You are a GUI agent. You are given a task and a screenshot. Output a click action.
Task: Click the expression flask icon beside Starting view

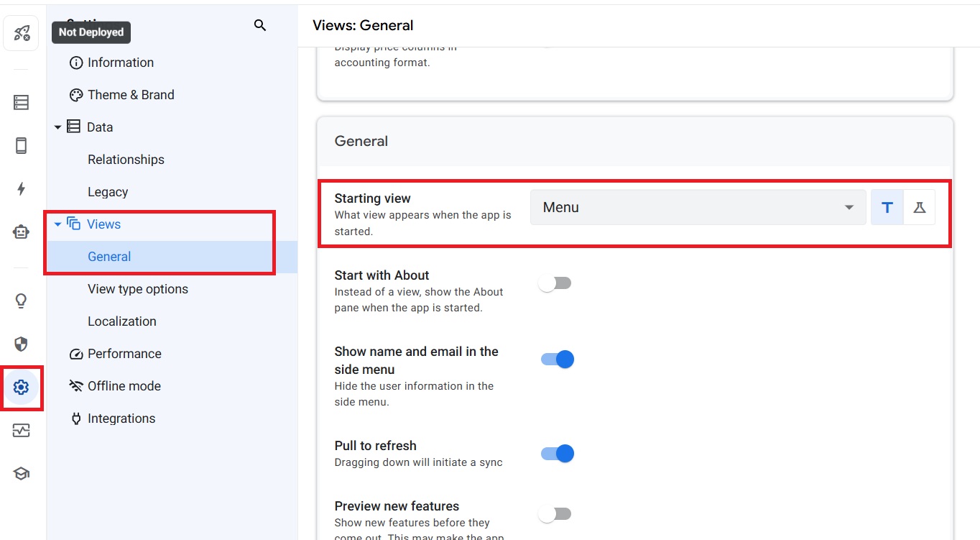click(919, 208)
